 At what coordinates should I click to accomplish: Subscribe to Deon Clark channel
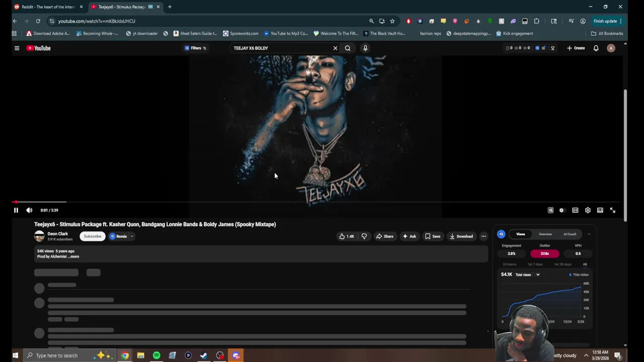[93, 236]
